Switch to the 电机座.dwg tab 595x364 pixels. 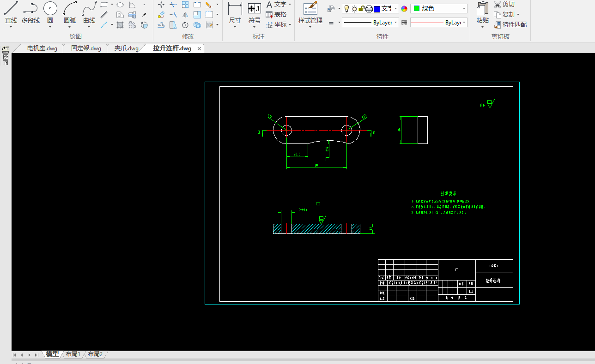pyautogui.click(x=42, y=48)
